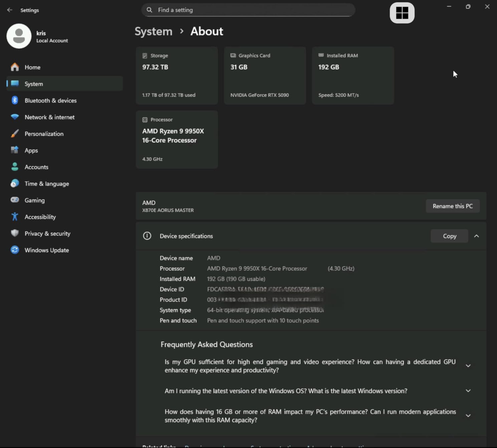
Task: Click the Network & internet Wi-Fi icon
Action: coord(15,117)
